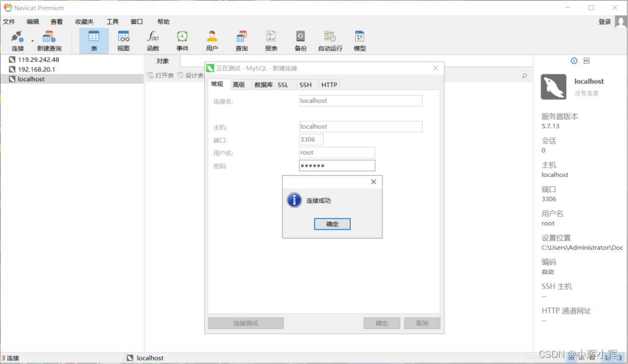Open the 收藏夹 favorites menu

coord(85,22)
